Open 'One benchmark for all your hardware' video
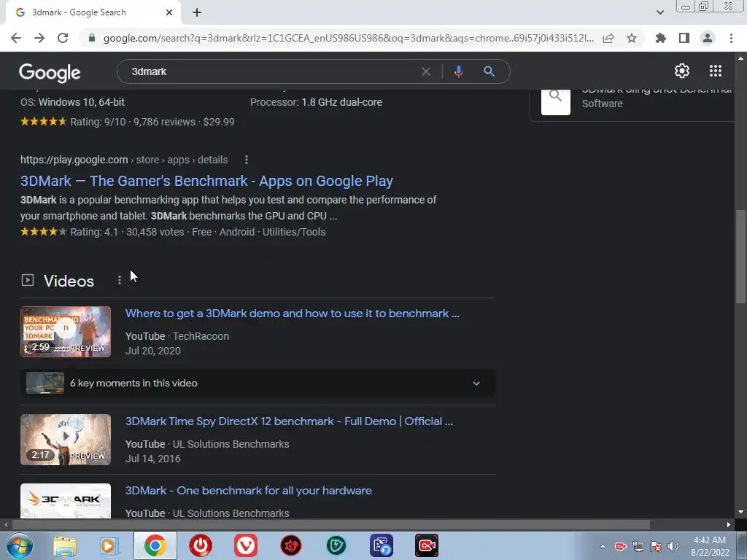 pyautogui.click(x=248, y=491)
